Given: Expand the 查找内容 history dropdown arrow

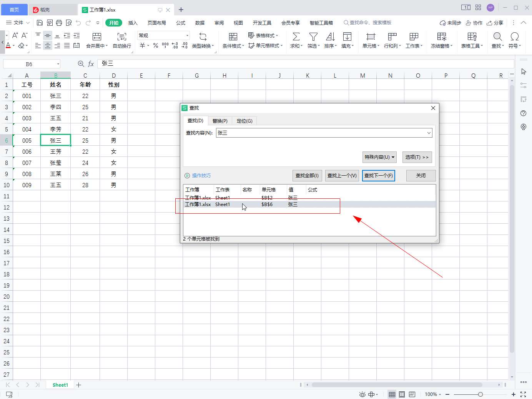Looking at the screenshot, I should [x=429, y=133].
